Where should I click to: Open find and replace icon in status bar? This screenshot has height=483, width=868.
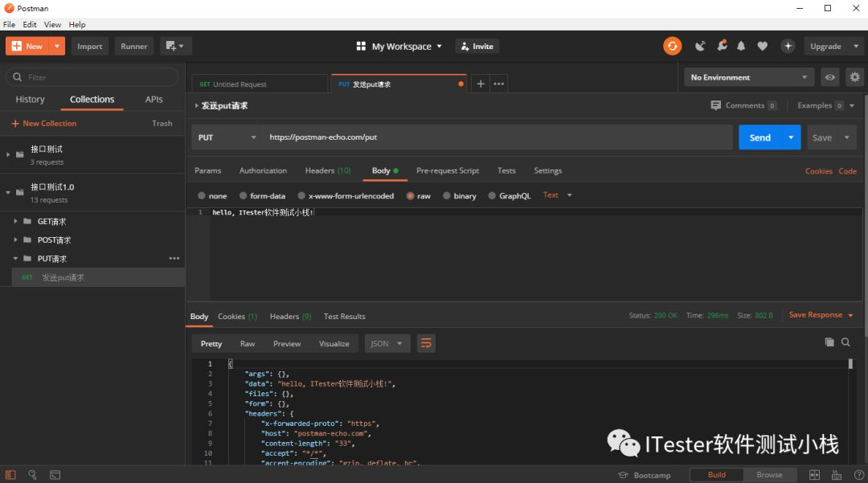tap(32, 475)
